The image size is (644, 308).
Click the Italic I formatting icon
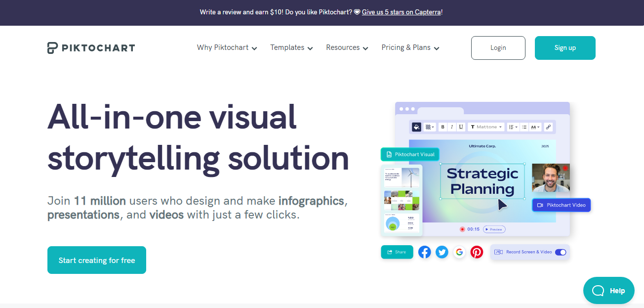coord(452,127)
